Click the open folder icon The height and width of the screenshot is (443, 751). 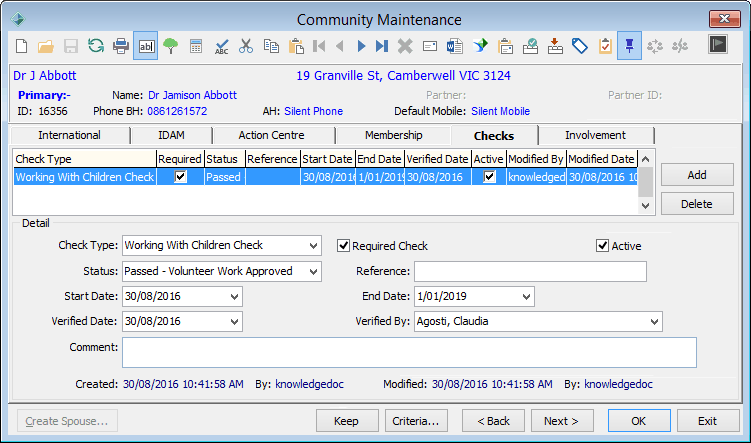click(x=46, y=46)
